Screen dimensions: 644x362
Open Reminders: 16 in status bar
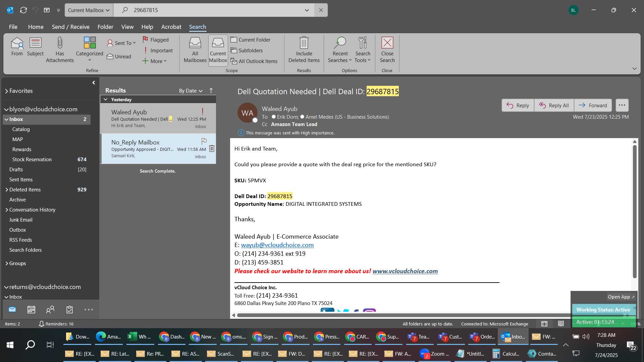point(56,324)
